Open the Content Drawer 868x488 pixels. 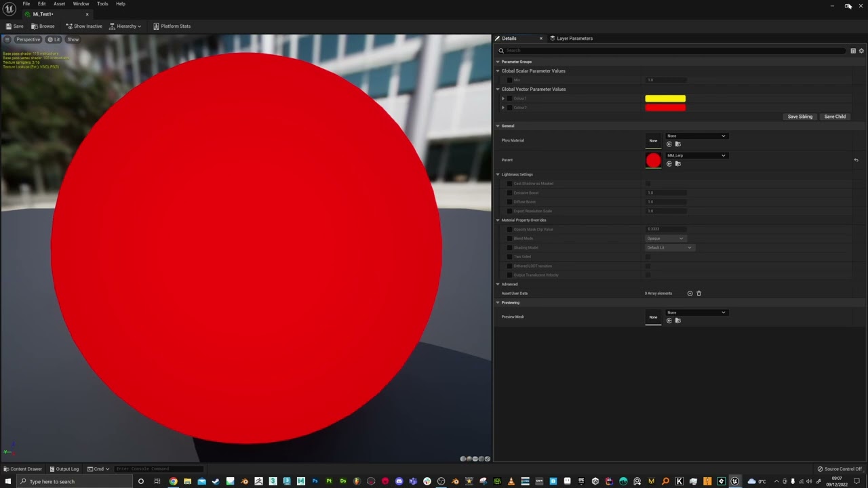click(22, 469)
